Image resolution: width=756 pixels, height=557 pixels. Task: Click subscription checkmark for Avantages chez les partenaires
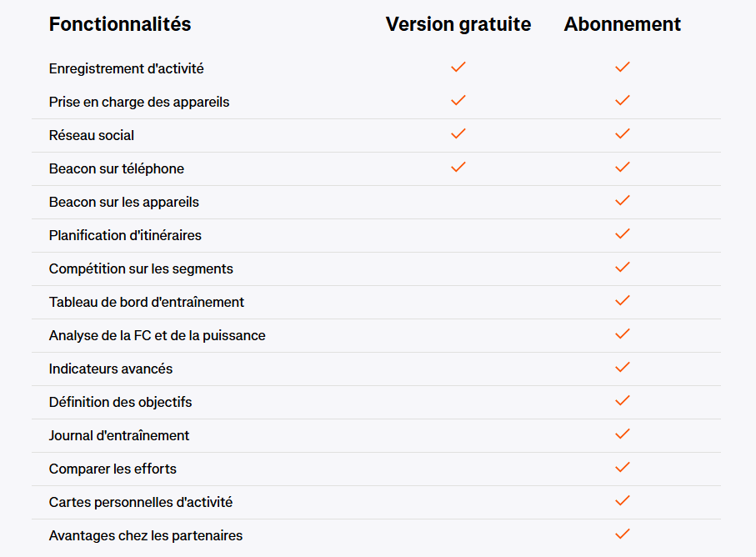622,534
